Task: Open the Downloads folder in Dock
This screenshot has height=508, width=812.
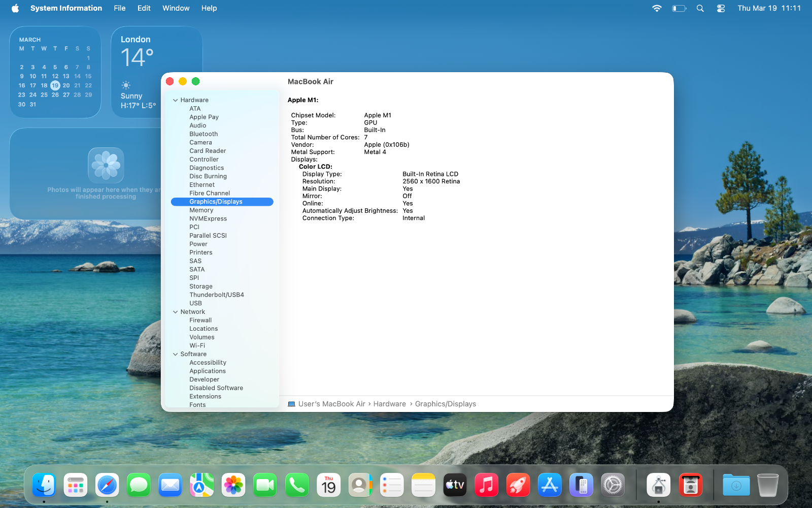Action: coord(736,486)
